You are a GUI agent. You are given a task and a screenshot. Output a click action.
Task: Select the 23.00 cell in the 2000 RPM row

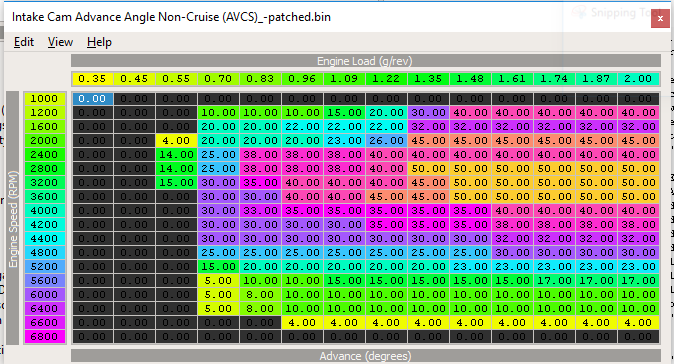click(x=344, y=141)
